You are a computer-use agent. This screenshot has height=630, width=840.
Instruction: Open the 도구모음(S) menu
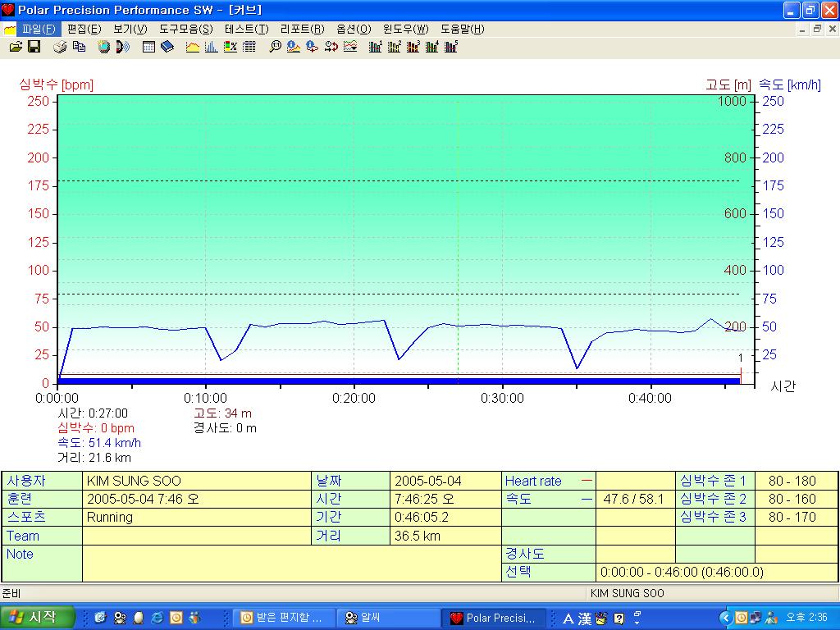click(x=186, y=29)
